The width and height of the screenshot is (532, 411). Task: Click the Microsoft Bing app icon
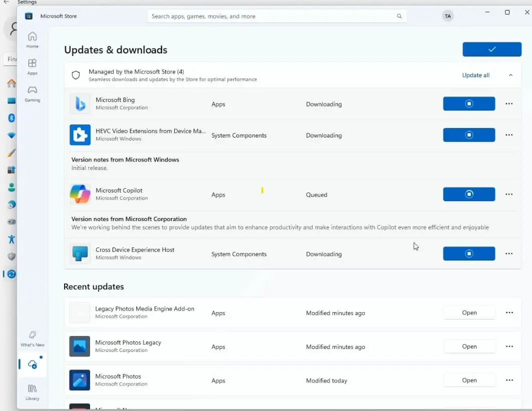pos(80,103)
